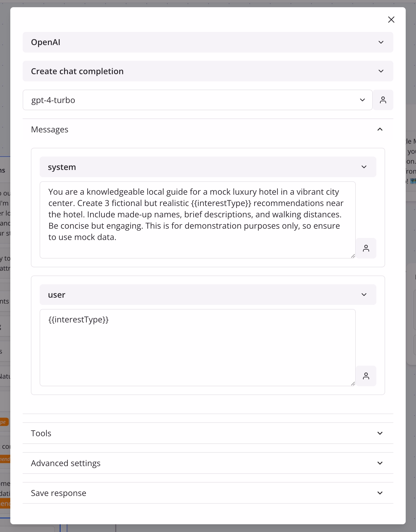Screen dimensions: 416x532
Task: Open the gpt-4-turbo model selector
Action: (197, 100)
